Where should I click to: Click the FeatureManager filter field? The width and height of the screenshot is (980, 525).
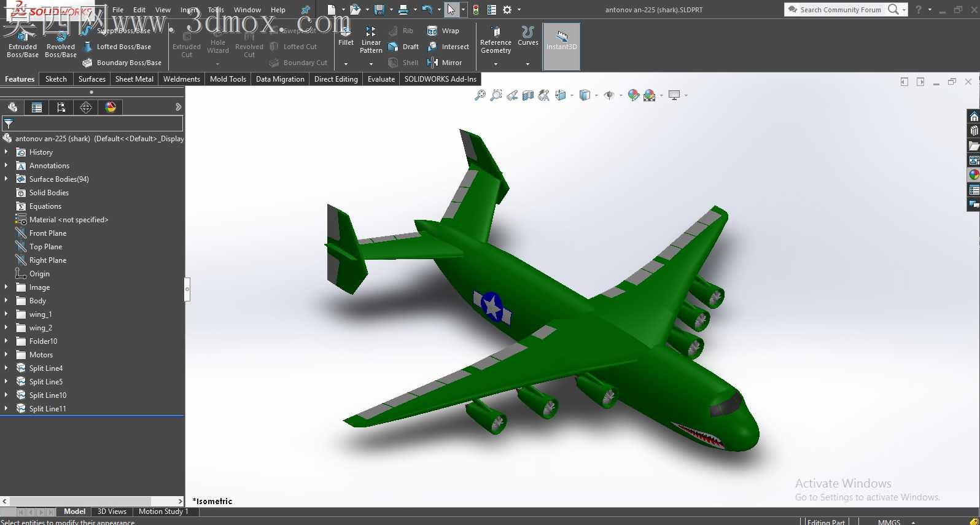pyautogui.click(x=92, y=123)
